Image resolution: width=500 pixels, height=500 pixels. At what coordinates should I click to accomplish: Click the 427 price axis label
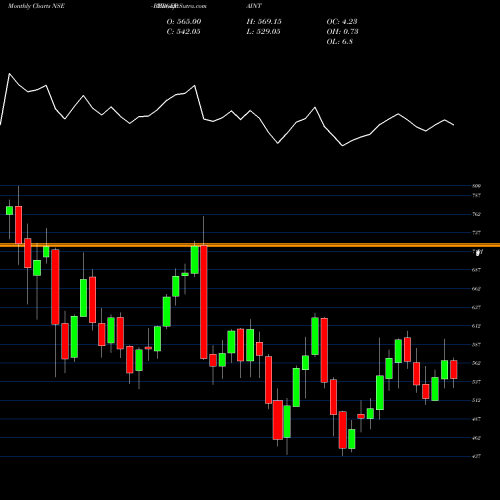click(x=477, y=456)
